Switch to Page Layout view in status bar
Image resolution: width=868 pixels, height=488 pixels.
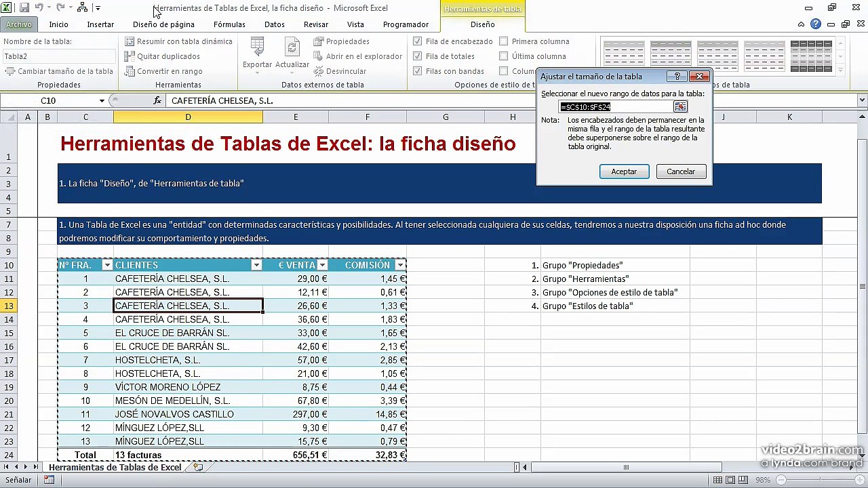(x=731, y=480)
